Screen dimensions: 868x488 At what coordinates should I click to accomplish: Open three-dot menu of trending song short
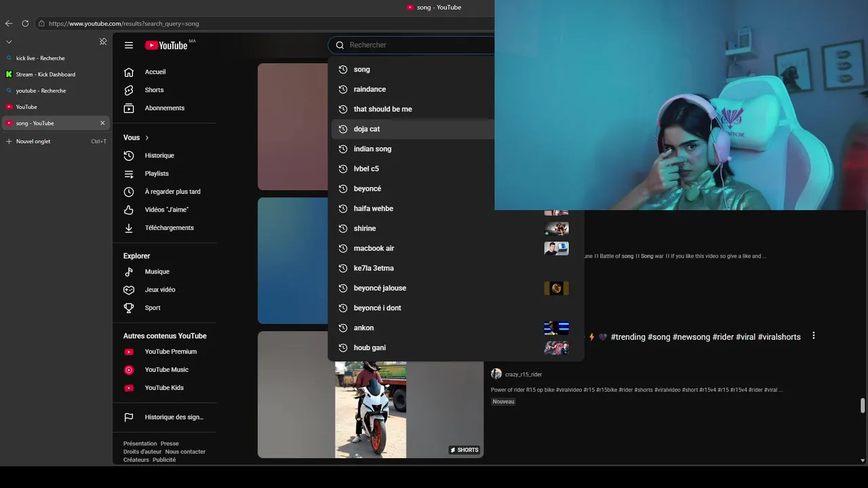[x=814, y=336]
